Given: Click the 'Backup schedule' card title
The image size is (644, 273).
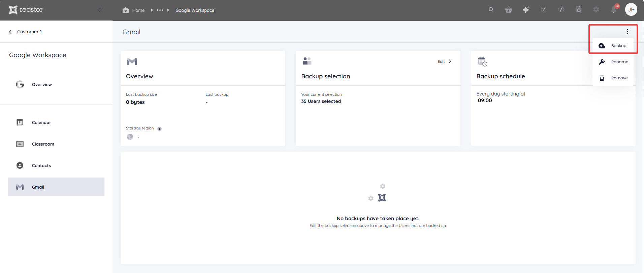Looking at the screenshot, I should click(x=501, y=76).
